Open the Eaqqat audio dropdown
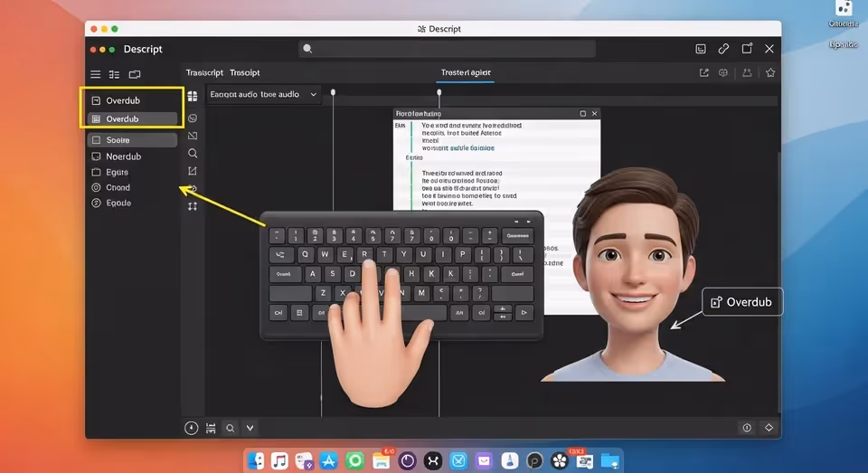This screenshot has width=868, height=473. coord(263,94)
